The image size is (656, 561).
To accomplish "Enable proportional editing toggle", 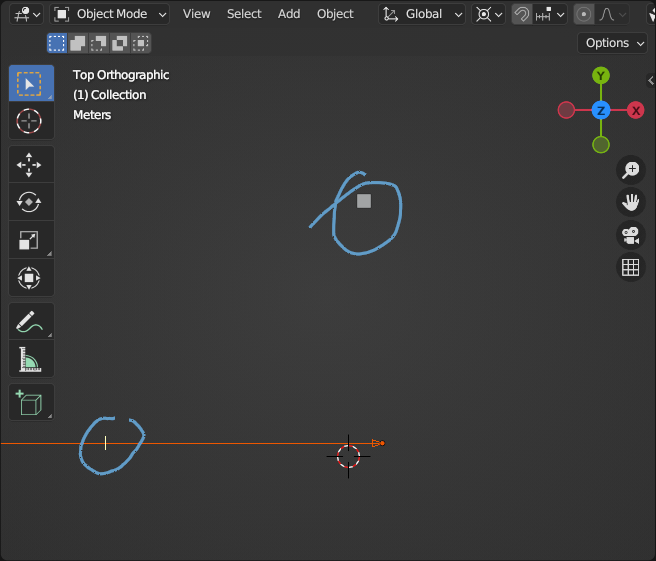I will click(x=584, y=14).
